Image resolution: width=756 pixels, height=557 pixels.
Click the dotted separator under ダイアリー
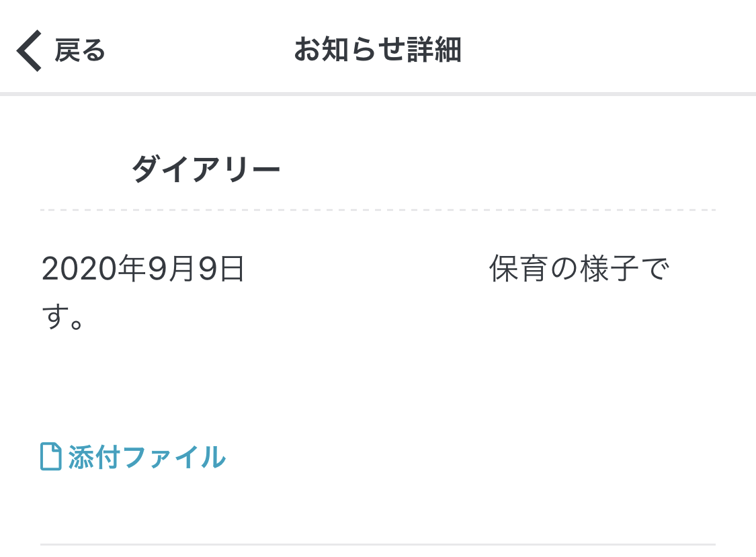[378, 210]
